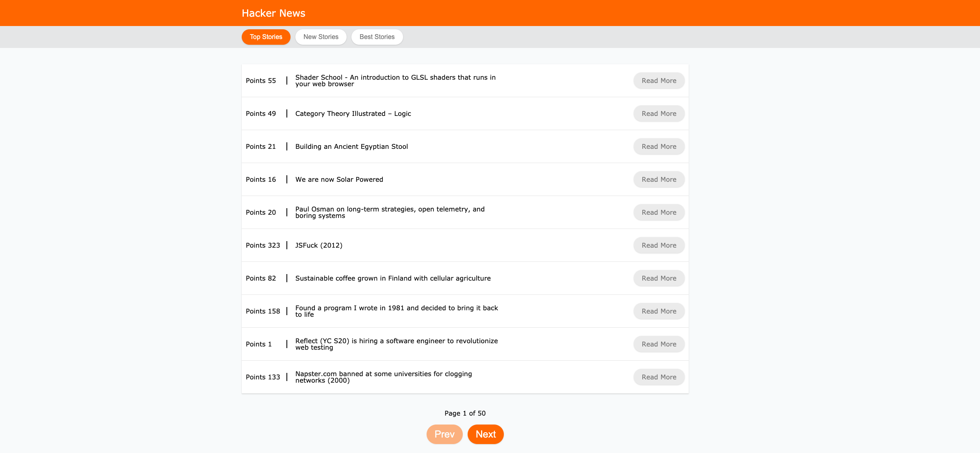Image resolution: width=980 pixels, height=453 pixels.
Task: Read More on 1981 program story
Action: tap(659, 311)
